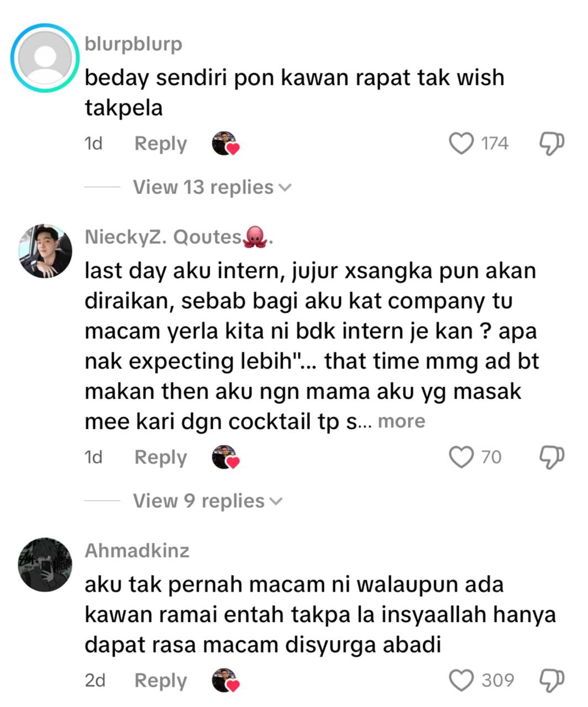Open the blurpblurp username link
Viewport: 588px width, 707px height.
pyautogui.click(x=133, y=44)
